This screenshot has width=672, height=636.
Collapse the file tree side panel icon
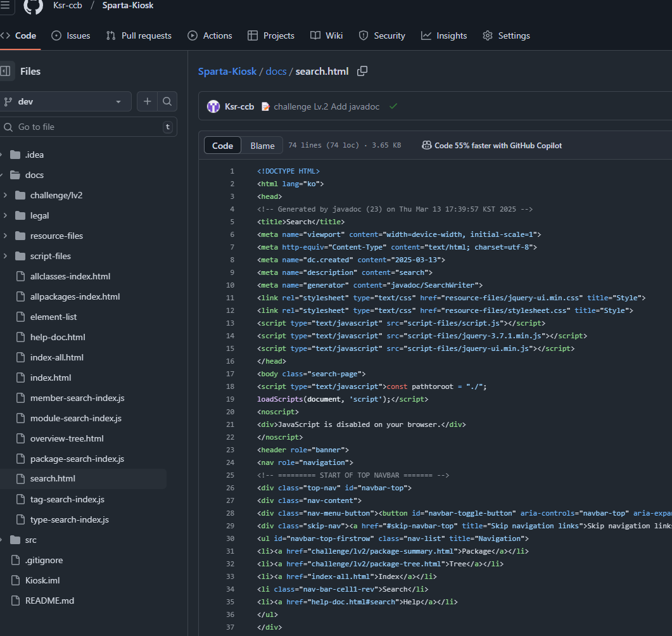pyautogui.click(x=5, y=71)
